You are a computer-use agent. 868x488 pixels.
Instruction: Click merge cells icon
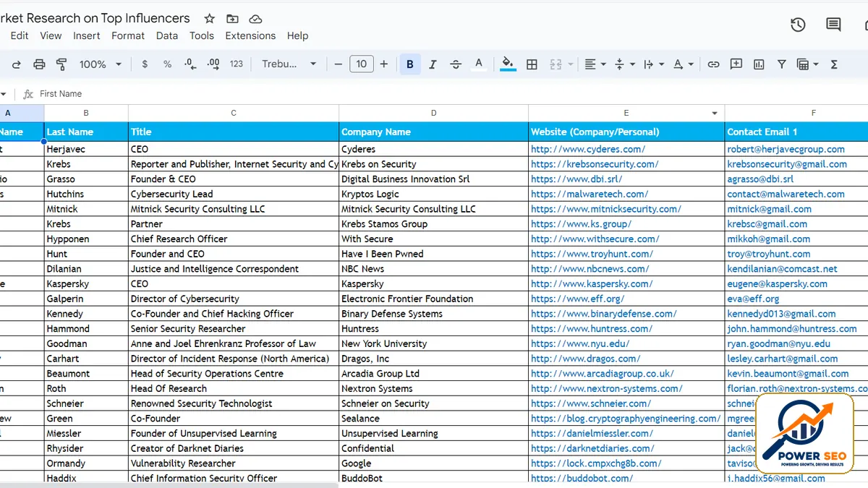[x=556, y=64]
